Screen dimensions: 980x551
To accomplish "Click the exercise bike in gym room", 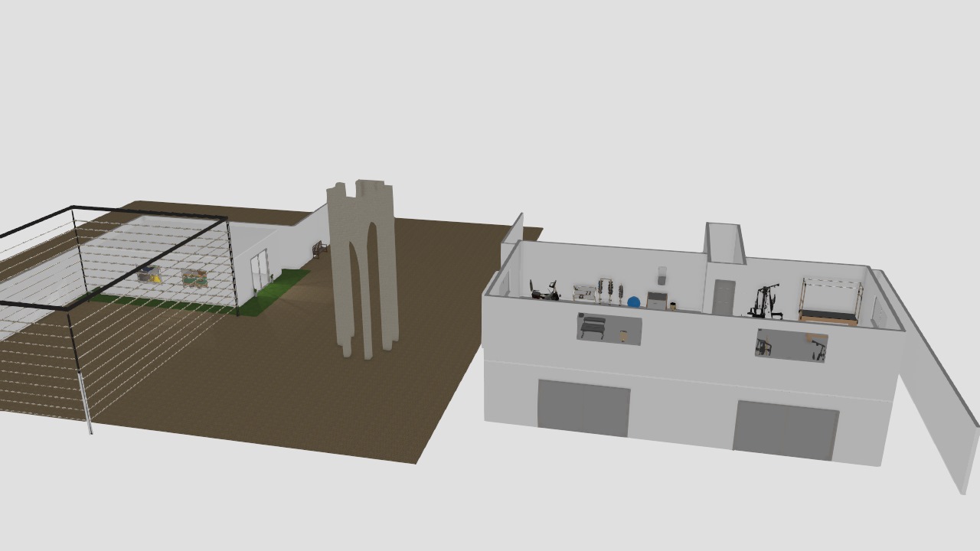I will (544, 290).
